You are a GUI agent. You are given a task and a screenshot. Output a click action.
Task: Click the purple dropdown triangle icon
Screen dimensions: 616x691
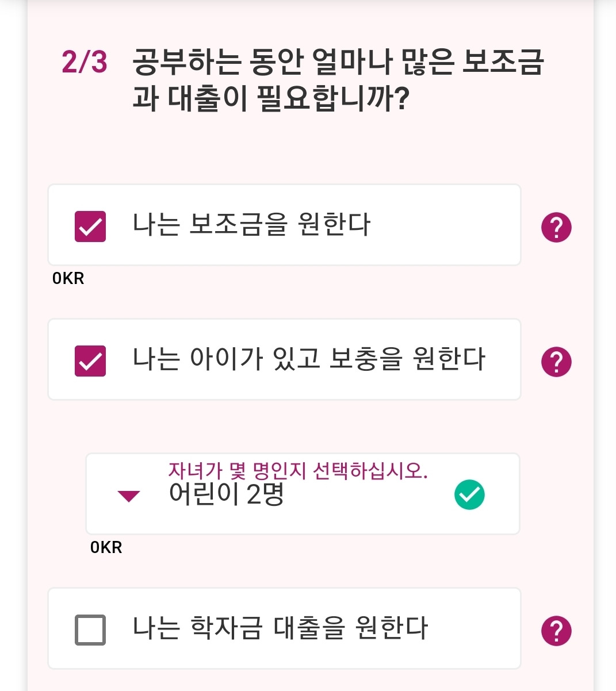(x=128, y=496)
